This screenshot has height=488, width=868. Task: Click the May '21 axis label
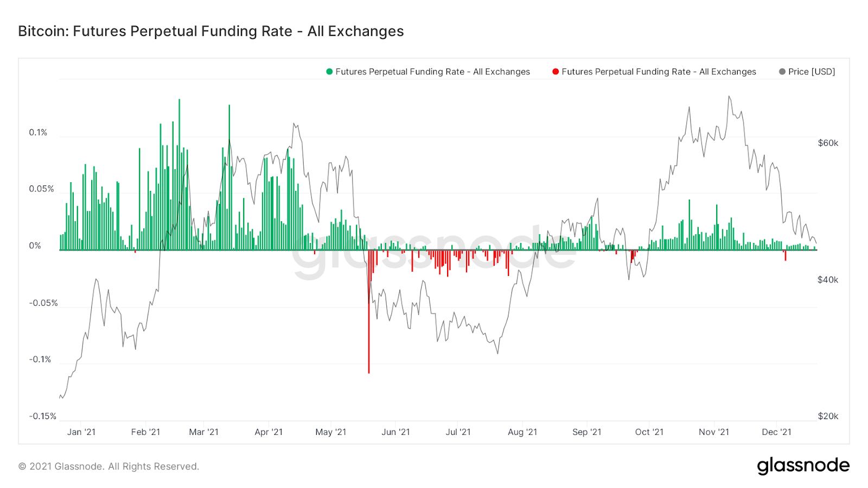(x=331, y=432)
